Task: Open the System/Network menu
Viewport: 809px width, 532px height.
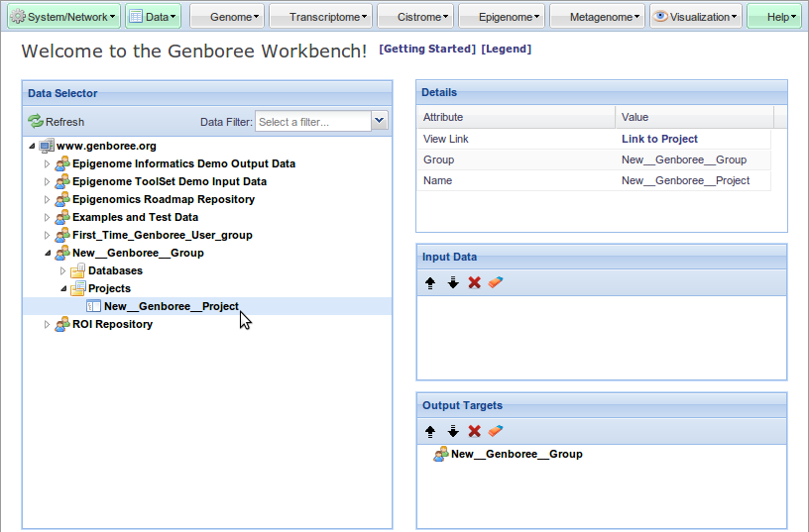Action: coord(63,17)
